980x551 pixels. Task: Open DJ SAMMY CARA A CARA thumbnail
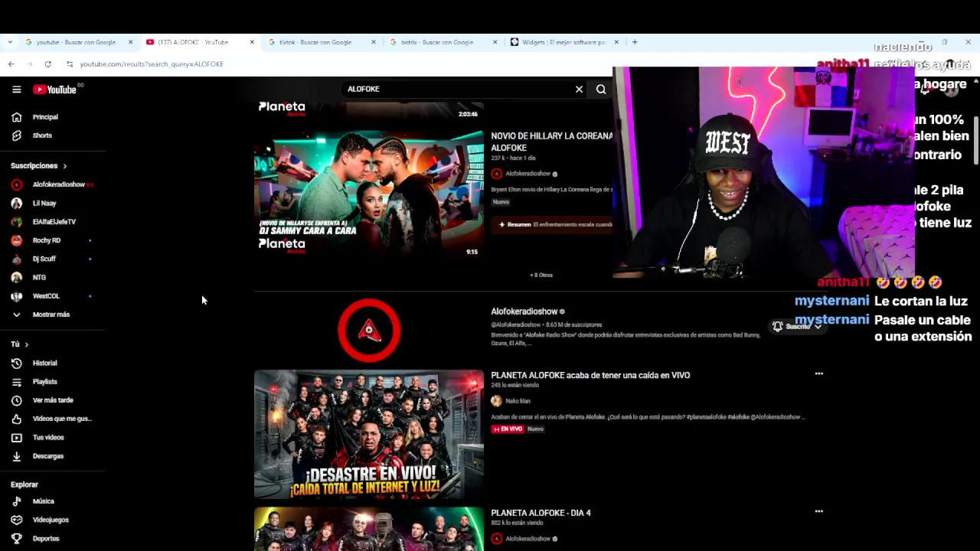[x=369, y=194]
